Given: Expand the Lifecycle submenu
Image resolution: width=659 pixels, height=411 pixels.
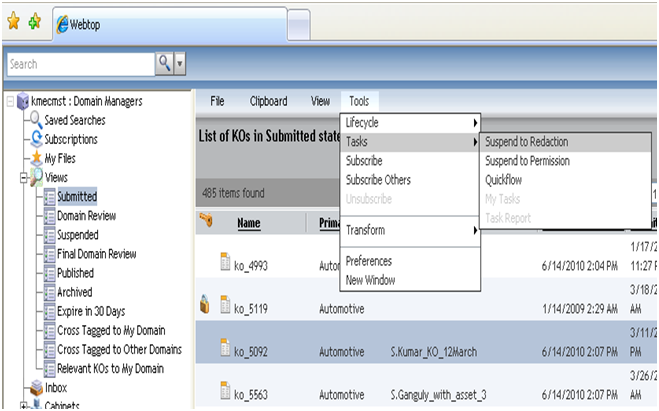Looking at the screenshot, I should [410, 123].
